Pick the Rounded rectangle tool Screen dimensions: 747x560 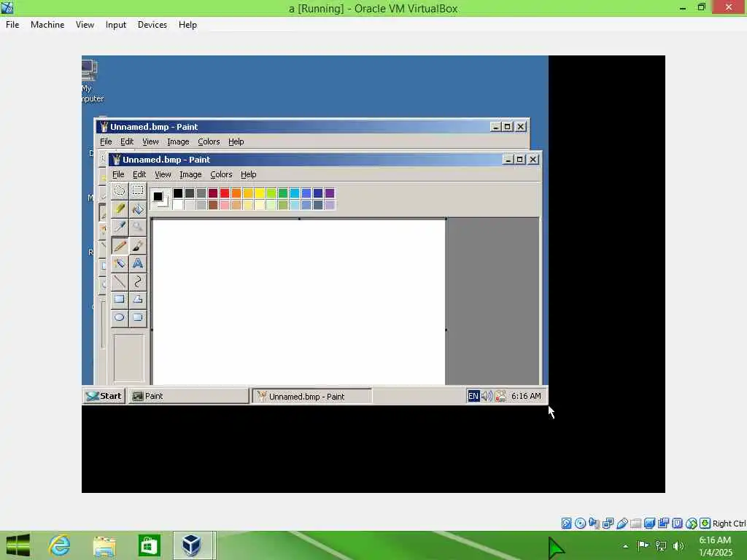pos(138,318)
